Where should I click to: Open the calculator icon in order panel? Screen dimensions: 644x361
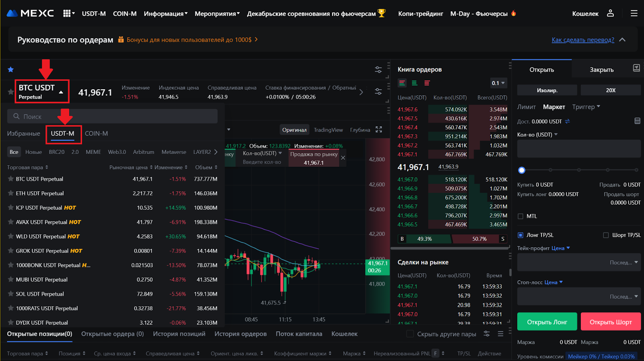(x=637, y=121)
